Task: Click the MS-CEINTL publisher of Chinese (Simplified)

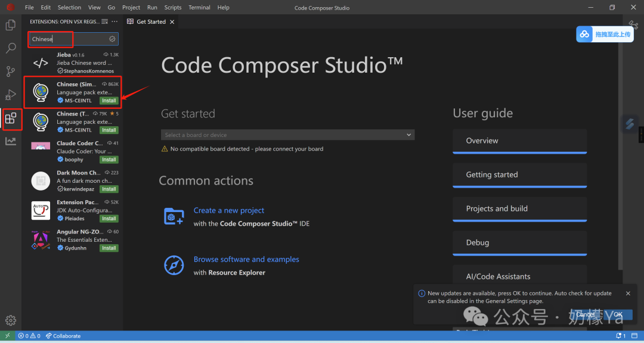Action: [78, 101]
